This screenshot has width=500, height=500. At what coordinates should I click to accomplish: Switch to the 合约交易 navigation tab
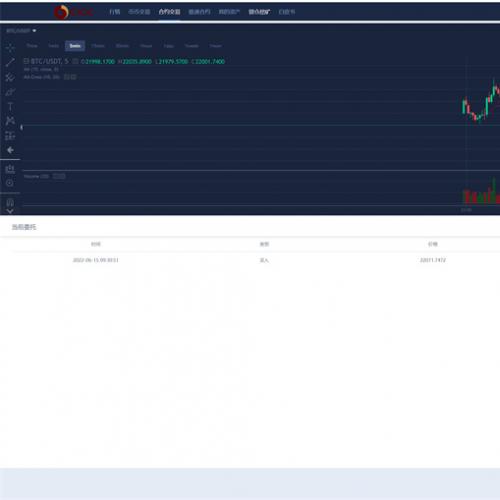point(169,12)
